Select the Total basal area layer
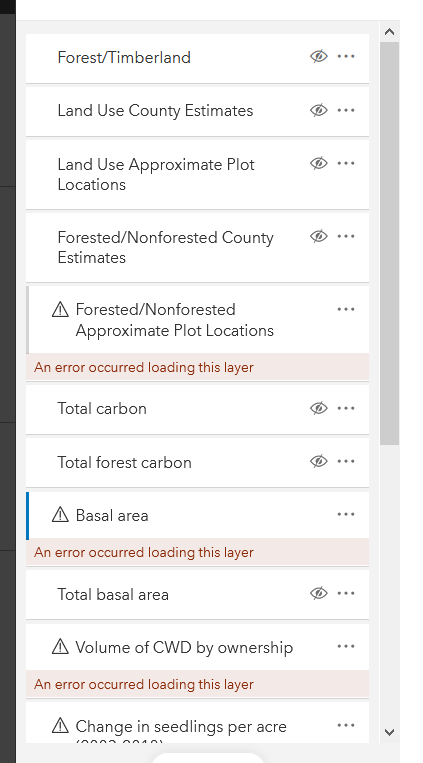 click(197, 594)
